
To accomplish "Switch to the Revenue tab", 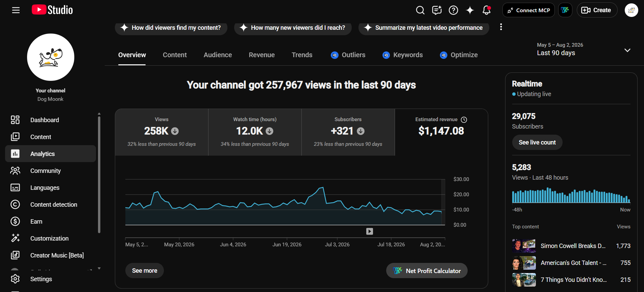I will point(262,55).
